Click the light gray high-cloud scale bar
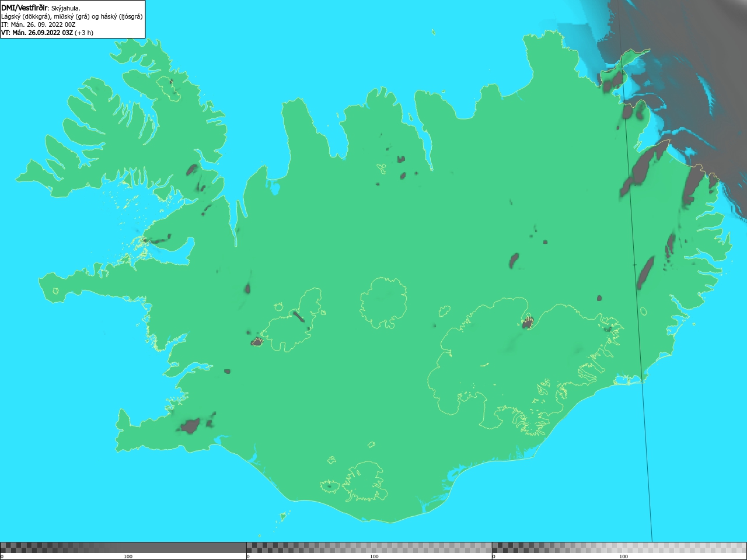Image resolution: width=747 pixels, height=560 pixels. 619,548
